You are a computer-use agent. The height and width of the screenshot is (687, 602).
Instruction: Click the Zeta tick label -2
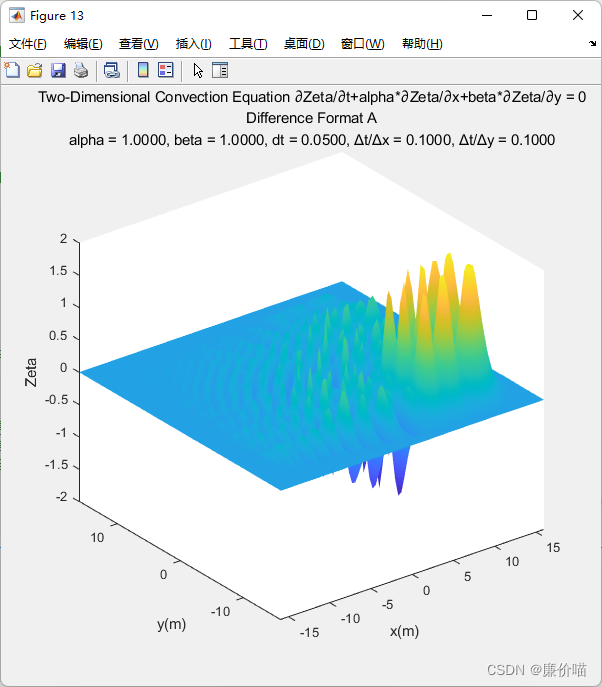(61, 497)
